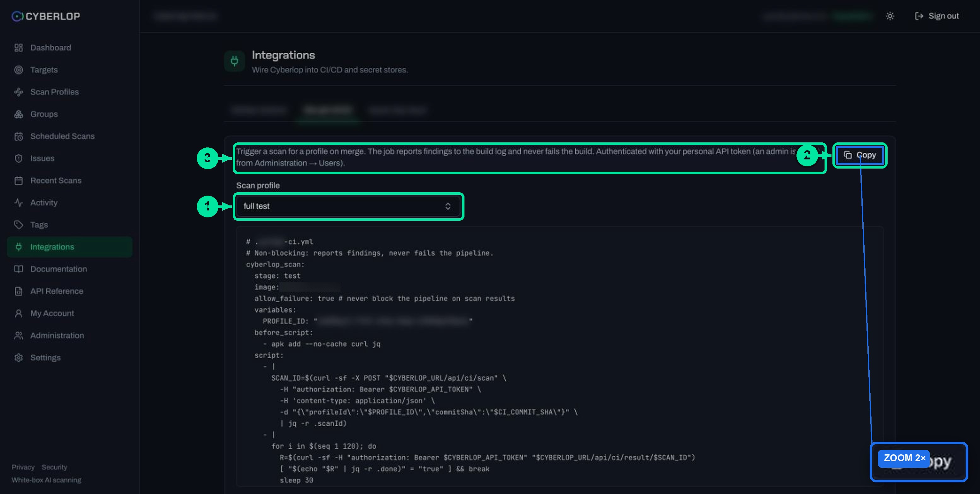Go to My Account

(x=69, y=313)
